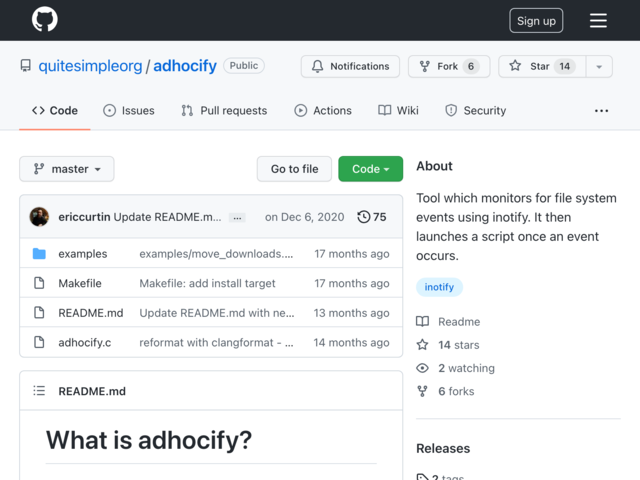Click the adhocify.c file icon
The width and height of the screenshot is (640, 480).
(x=39, y=342)
